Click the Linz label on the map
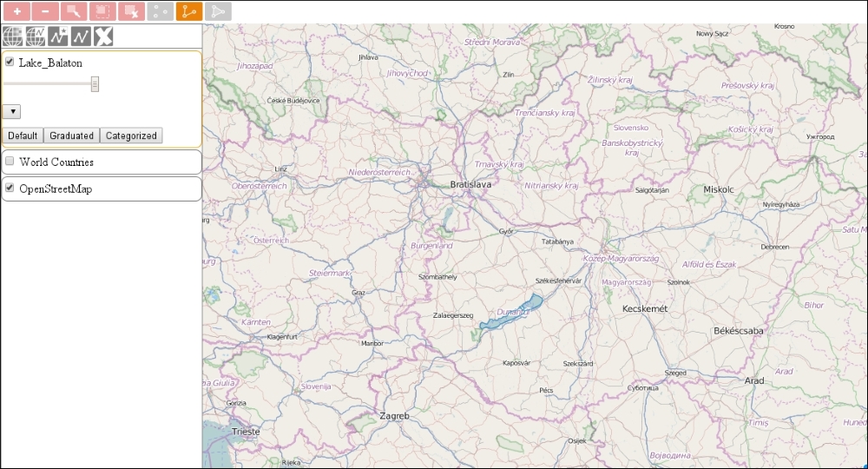This screenshot has width=868, height=469. (280, 168)
